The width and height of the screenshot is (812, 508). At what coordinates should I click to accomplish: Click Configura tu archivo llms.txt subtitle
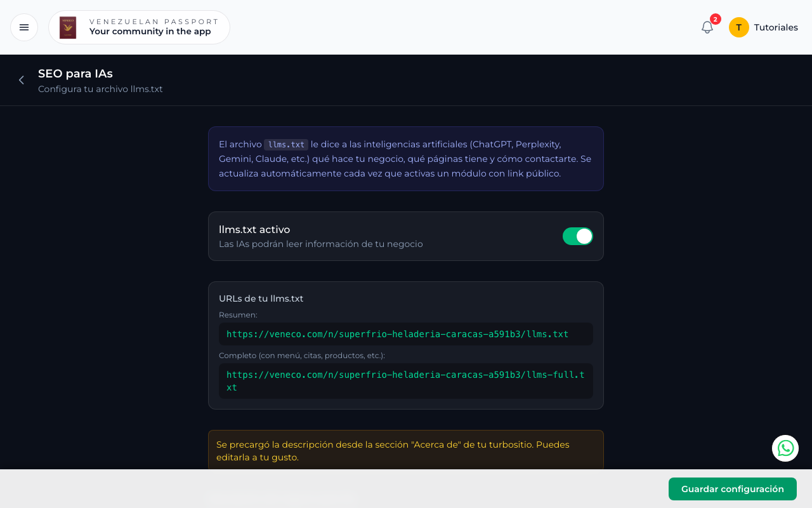(x=100, y=89)
